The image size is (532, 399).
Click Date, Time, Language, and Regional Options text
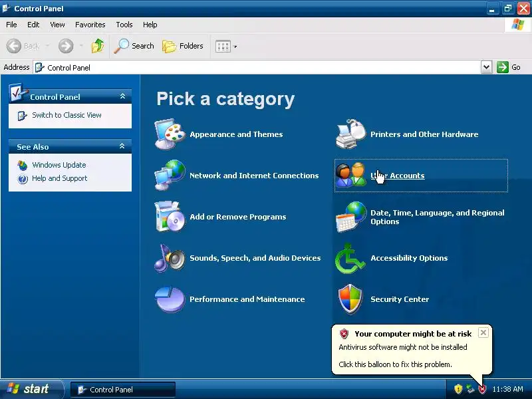438,217
